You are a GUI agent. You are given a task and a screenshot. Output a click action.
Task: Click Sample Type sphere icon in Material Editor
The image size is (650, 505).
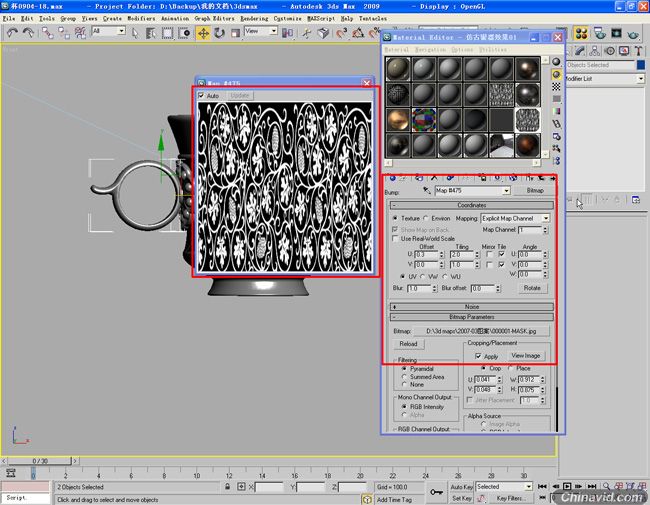pyautogui.click(x=556, y=62)
